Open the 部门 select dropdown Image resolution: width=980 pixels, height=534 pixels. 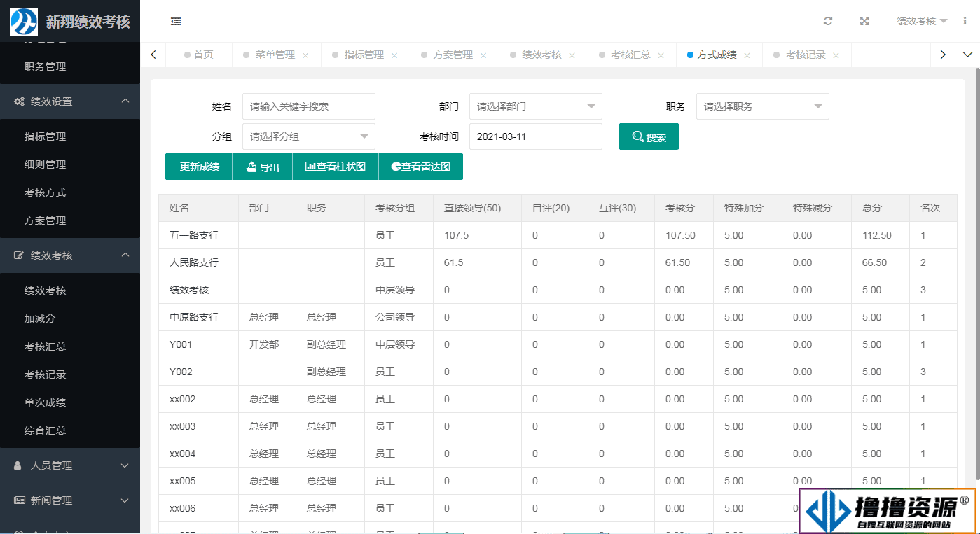536,106
